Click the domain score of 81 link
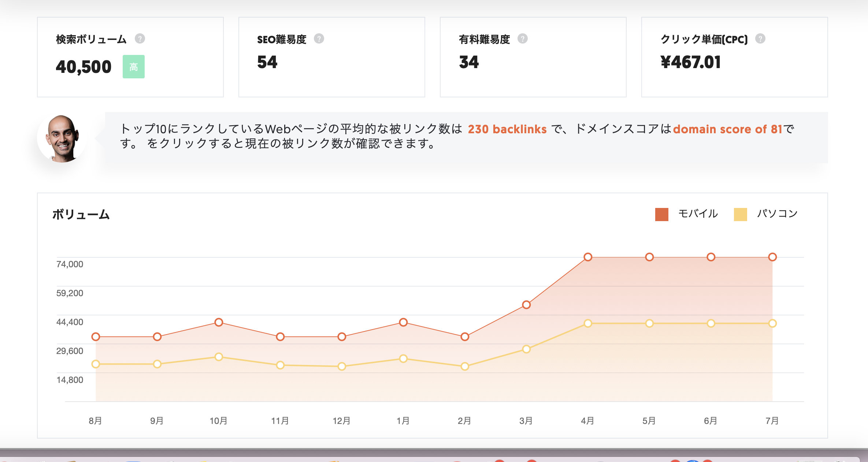868x462 pixels. (x=728, y=129)
